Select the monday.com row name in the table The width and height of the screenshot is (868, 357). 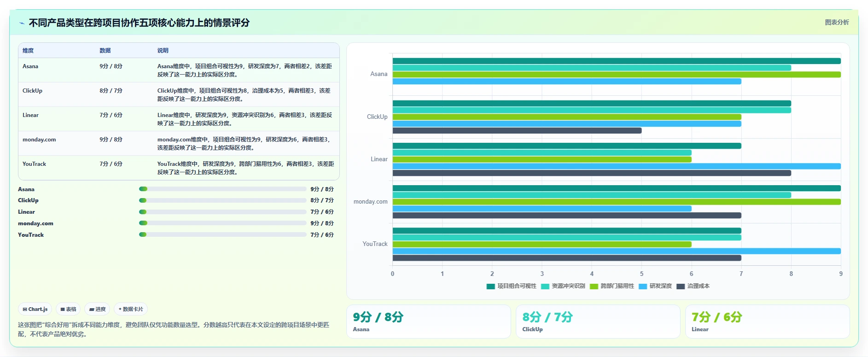click(39, 140)
